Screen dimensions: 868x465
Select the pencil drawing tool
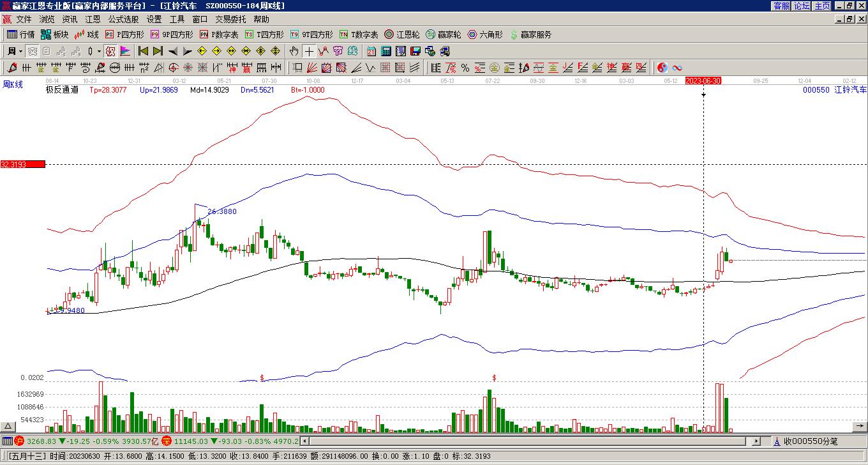click(12, 68)
